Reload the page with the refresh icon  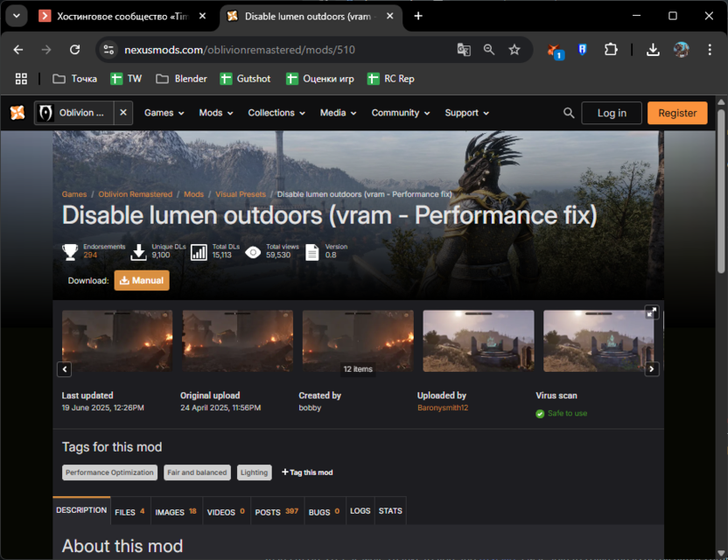pyautogui.click(x=75, y=50)
